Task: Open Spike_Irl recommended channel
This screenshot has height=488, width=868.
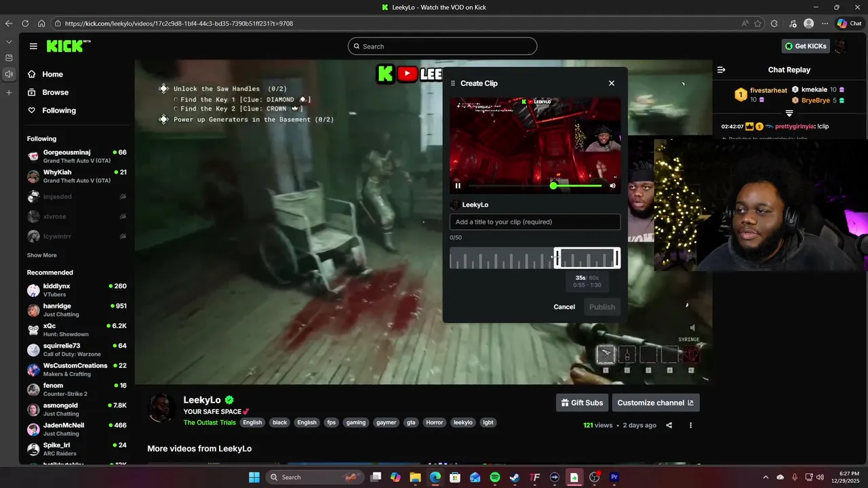Action: click(x=77, y=449)
